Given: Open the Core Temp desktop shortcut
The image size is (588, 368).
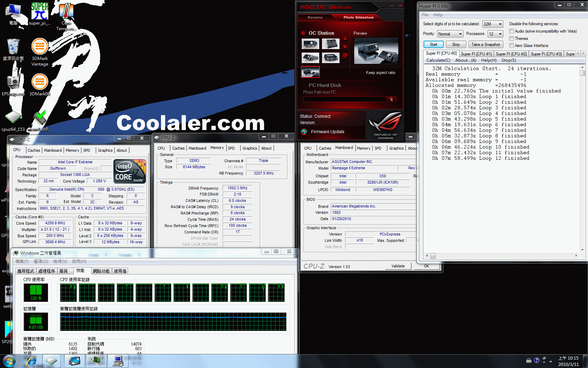Looking at the screenshot, I should pos(66,17).
